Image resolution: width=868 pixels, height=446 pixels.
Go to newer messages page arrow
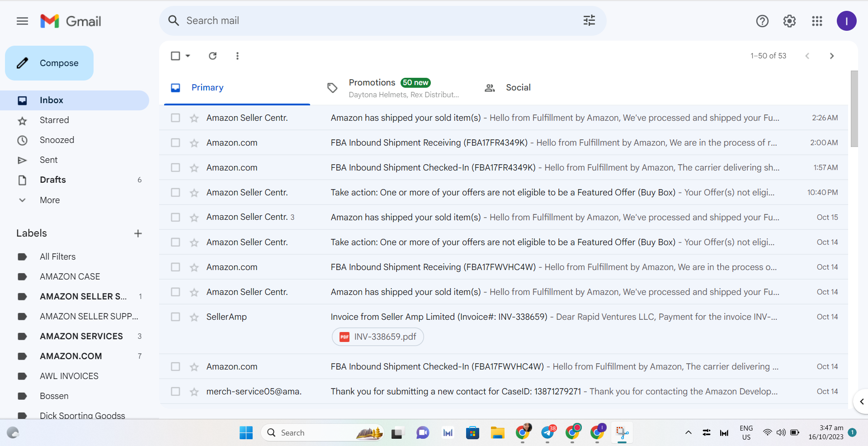point(807,56)
